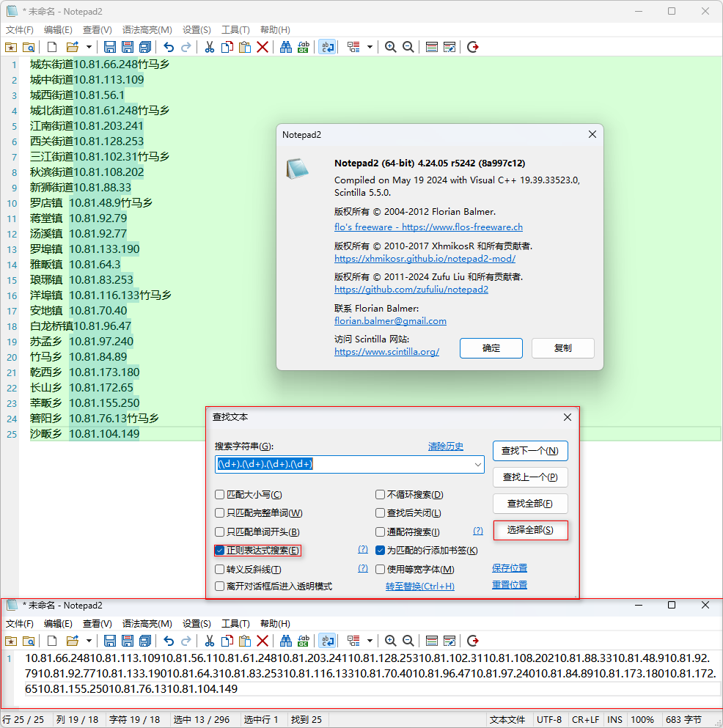723x728 pixels.
Task: Click the Zoom In magnifier in upper toolbar
Action: pos(391,47)
